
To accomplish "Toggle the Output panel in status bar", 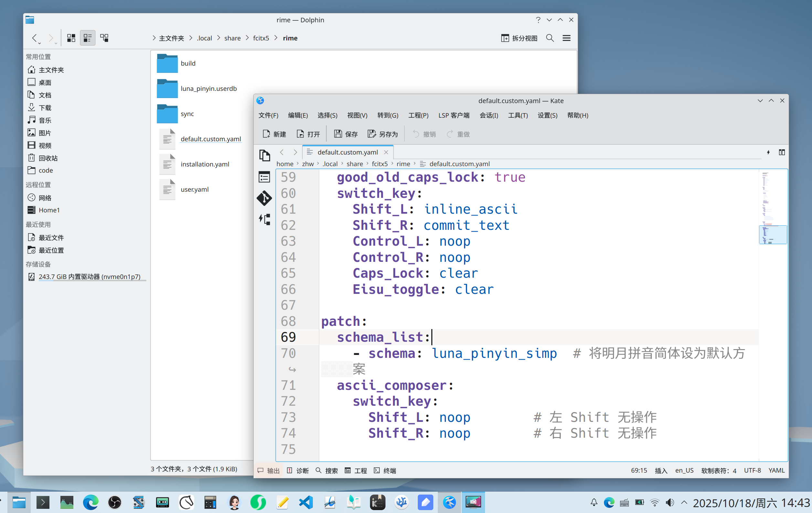I will tap(269, 471).
